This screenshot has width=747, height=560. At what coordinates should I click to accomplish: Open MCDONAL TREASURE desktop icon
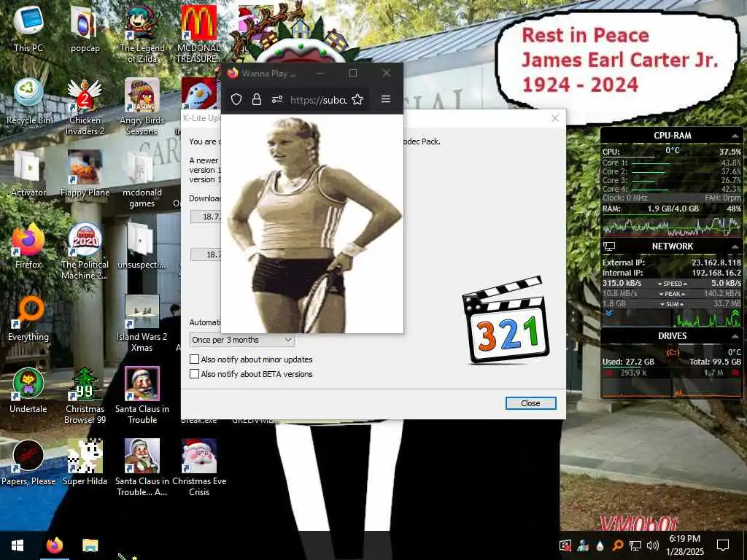[x=198, y=34]
